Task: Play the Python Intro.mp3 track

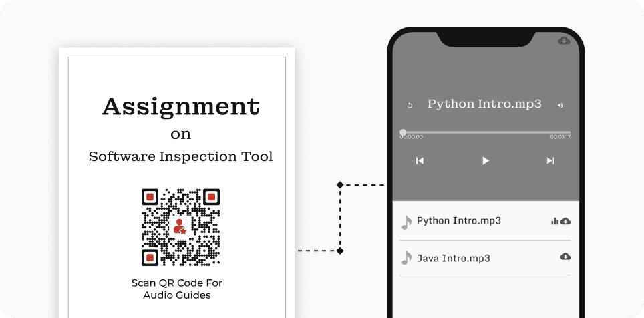Action: click(x=486, y=160)
